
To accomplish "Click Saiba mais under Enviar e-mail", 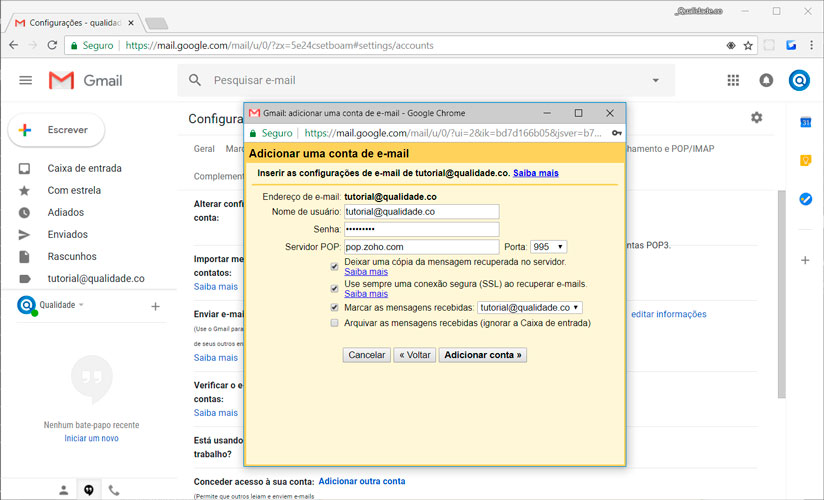I will tap(215, 358).
